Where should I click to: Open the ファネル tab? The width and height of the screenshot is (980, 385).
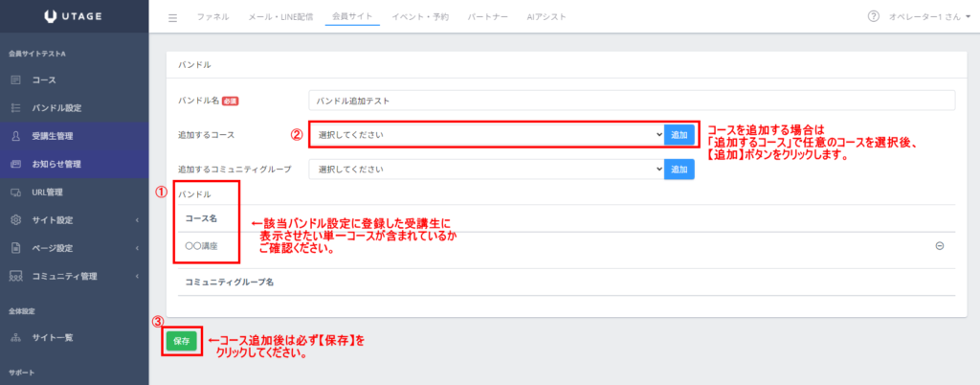click(x=212, y=17)
